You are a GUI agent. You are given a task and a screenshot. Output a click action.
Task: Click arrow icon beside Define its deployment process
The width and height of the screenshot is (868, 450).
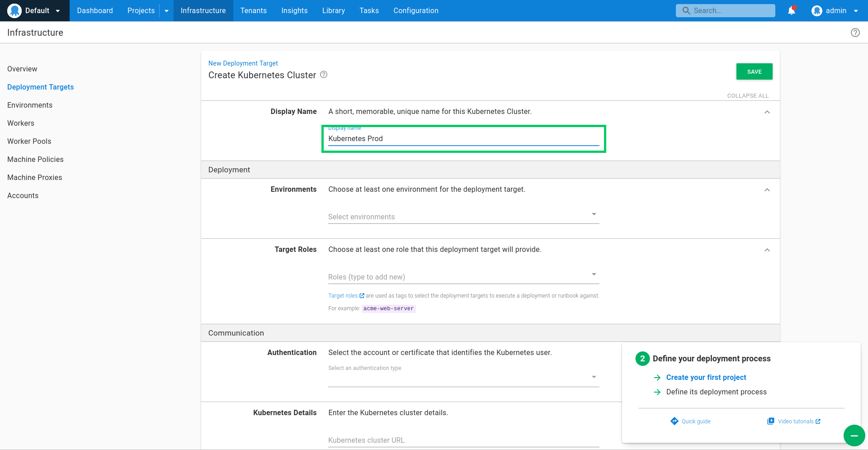pos(657,392)
